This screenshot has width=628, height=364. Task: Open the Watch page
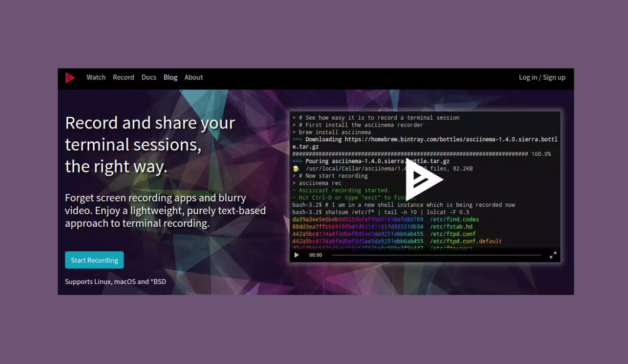96,77
